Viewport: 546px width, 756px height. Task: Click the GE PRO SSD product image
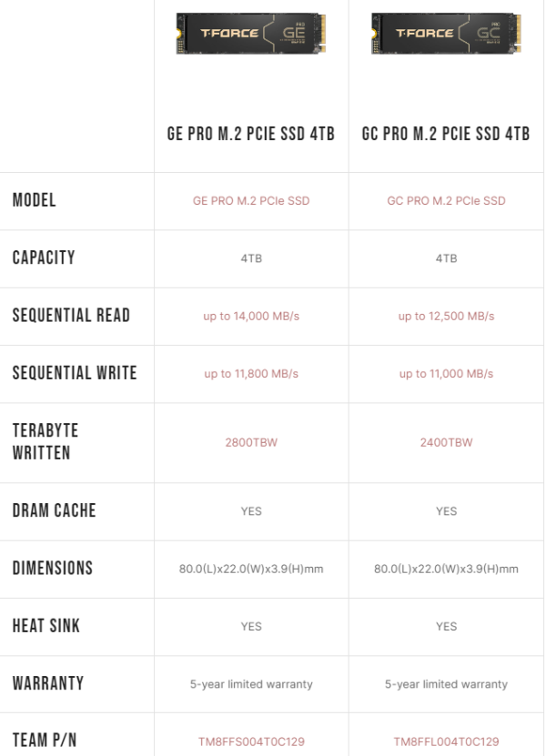(x=251, y=35)
